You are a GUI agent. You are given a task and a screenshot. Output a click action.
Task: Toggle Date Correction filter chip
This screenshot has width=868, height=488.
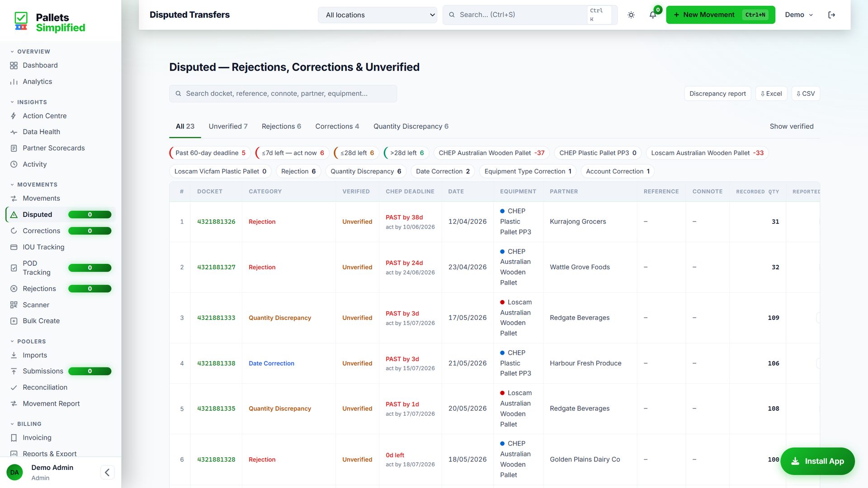pyautogui.click(x=443, y=172)
